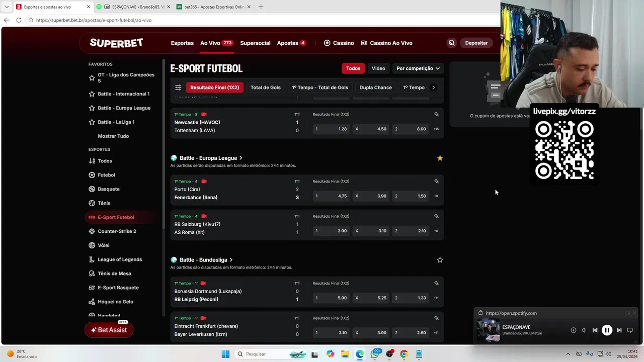The height and width of the screenshot is (362, 644).
Task: Open Supersocial in top navigation
Action: [x=255, y=43]
